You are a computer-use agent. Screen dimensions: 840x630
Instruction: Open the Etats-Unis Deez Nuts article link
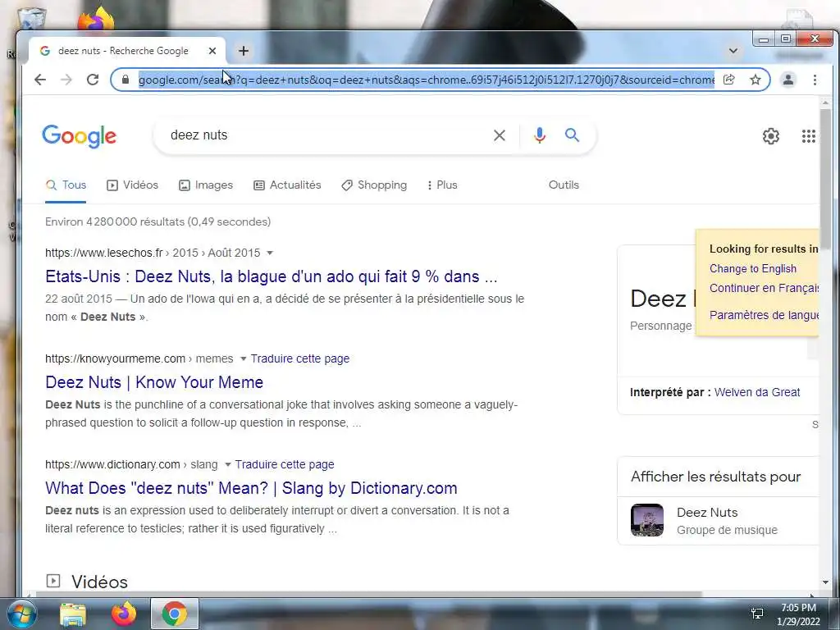pyautogui.click(x=271, y=276)
